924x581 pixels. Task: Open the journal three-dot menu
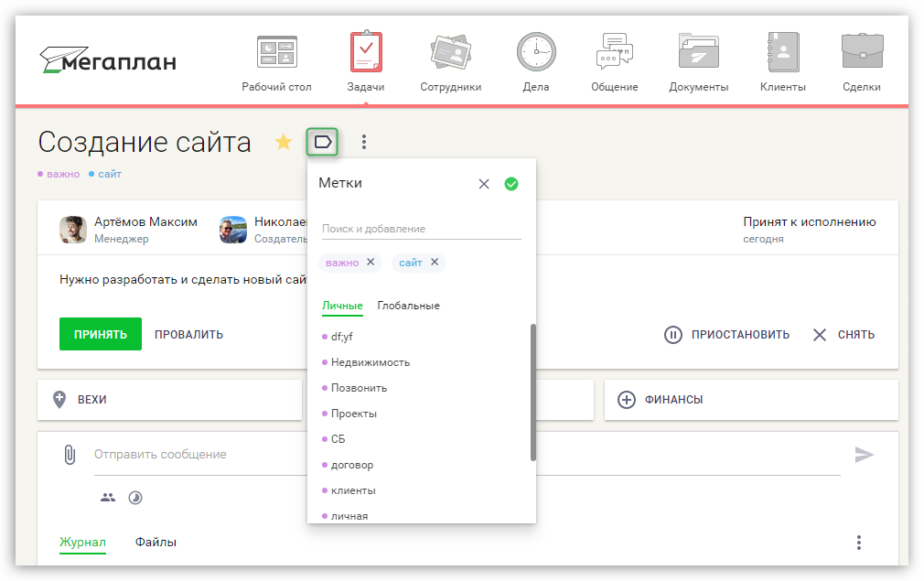859,542
